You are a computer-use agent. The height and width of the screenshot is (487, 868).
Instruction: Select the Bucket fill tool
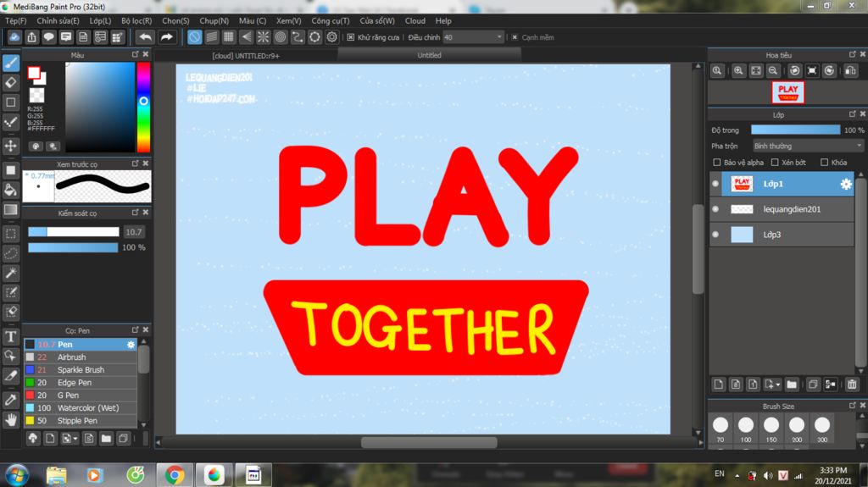(11, 190)
